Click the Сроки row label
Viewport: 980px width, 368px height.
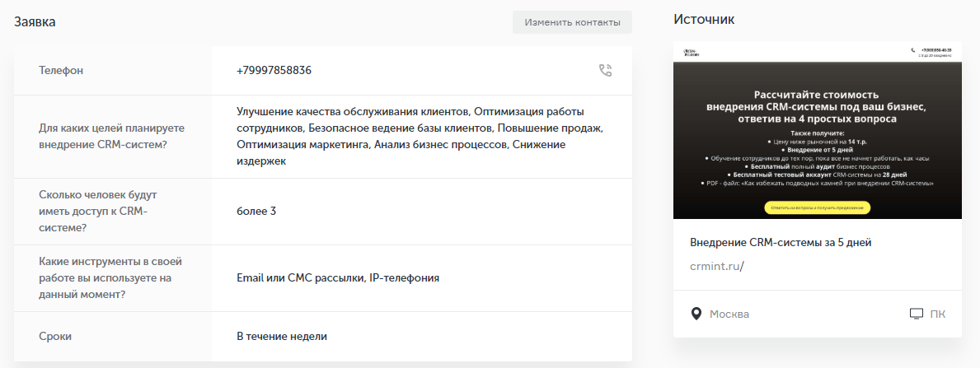pyautogui.click(x=55, y=336)
